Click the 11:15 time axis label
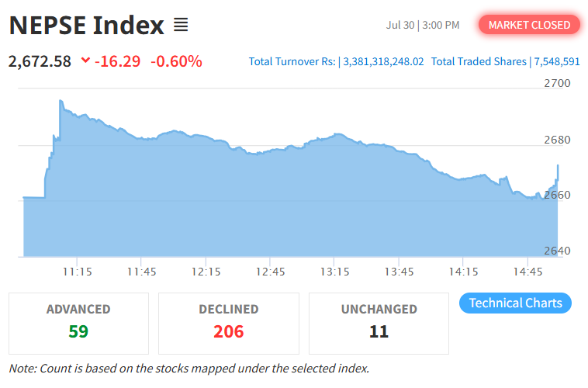 click(x=78, y=272)
